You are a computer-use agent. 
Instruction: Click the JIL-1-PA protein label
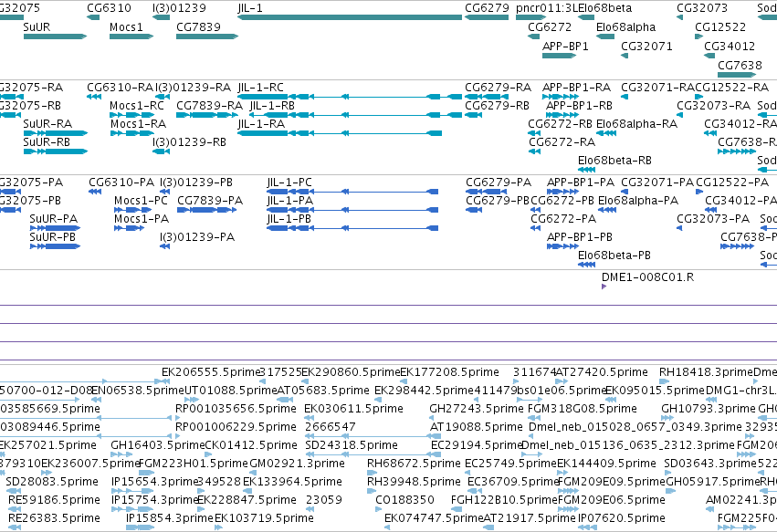click(x=289, y=200)
